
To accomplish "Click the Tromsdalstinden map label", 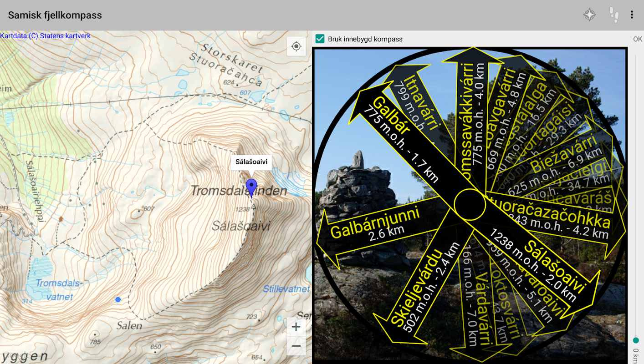I will [239, 191].
